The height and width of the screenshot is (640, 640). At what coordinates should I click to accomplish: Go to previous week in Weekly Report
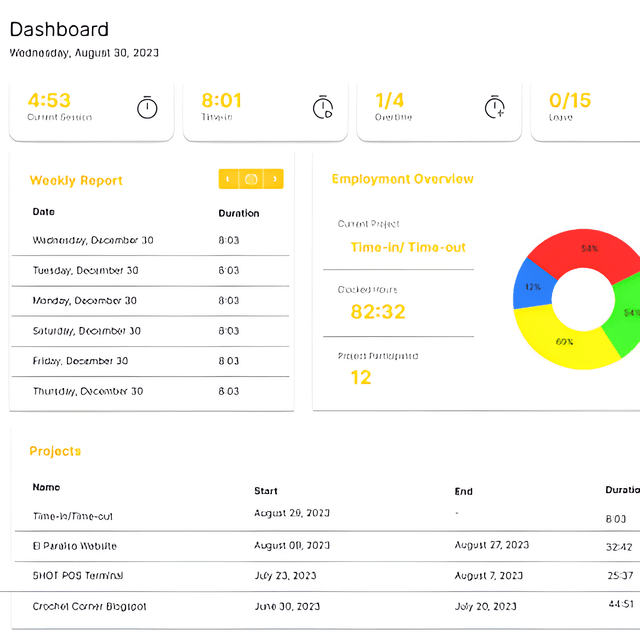point(228,179)
